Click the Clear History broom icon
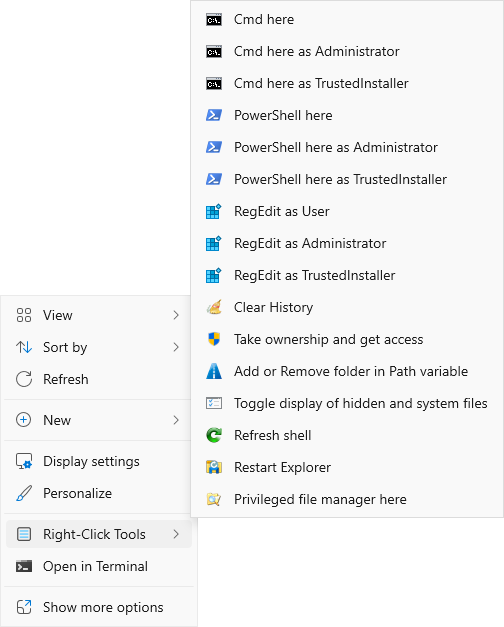This screenshot has height=627, width=504. click(214, 308)
